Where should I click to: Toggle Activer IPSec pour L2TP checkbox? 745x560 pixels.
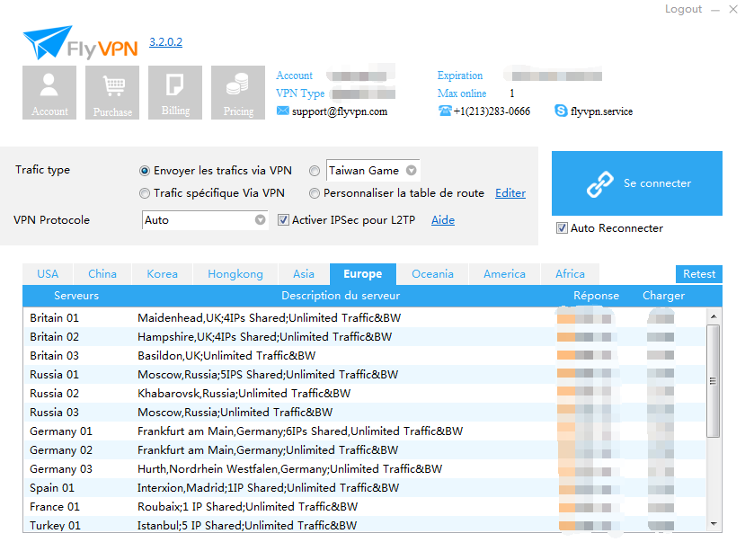tap(283, 220)
